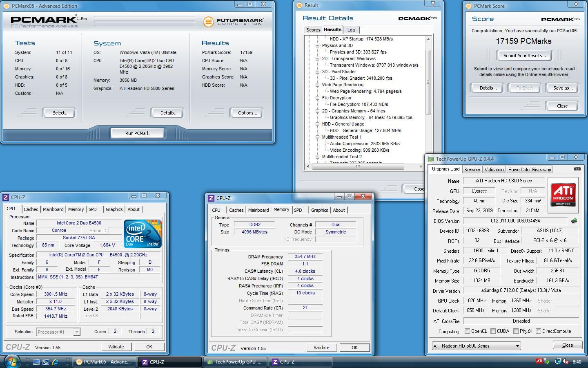The width and height of the screenshot is (588, 368).
Task: Open the Sensors tab in GPU-Z
Action: coord(472,169)
